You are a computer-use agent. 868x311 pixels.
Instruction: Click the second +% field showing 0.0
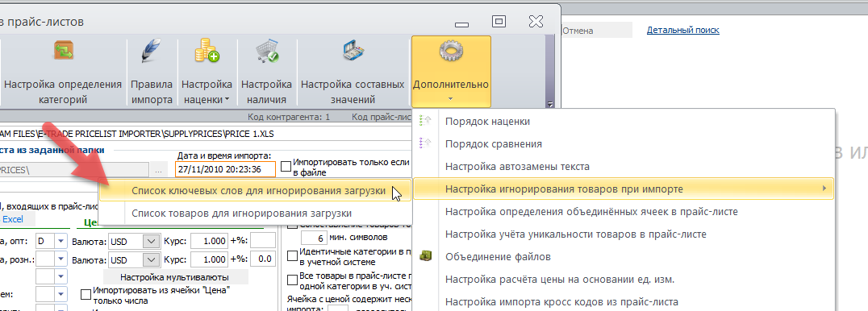(x=263, y=259)
